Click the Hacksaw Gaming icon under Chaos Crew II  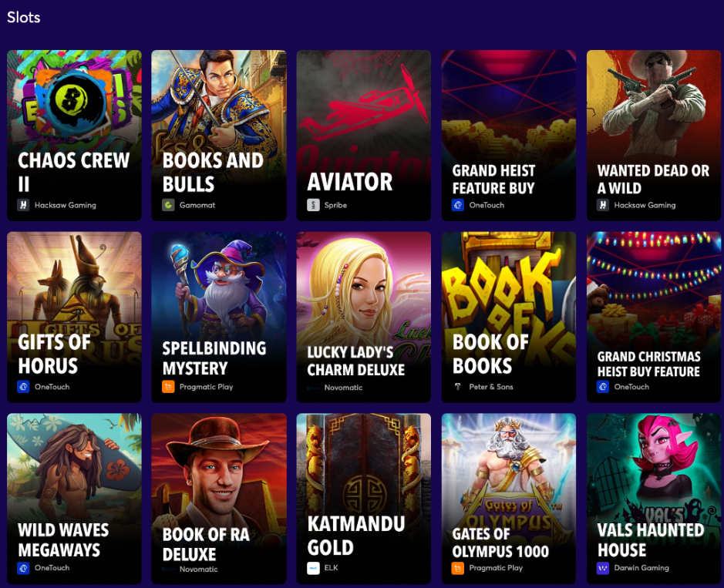pyautogui.click(x=24, y=205)
